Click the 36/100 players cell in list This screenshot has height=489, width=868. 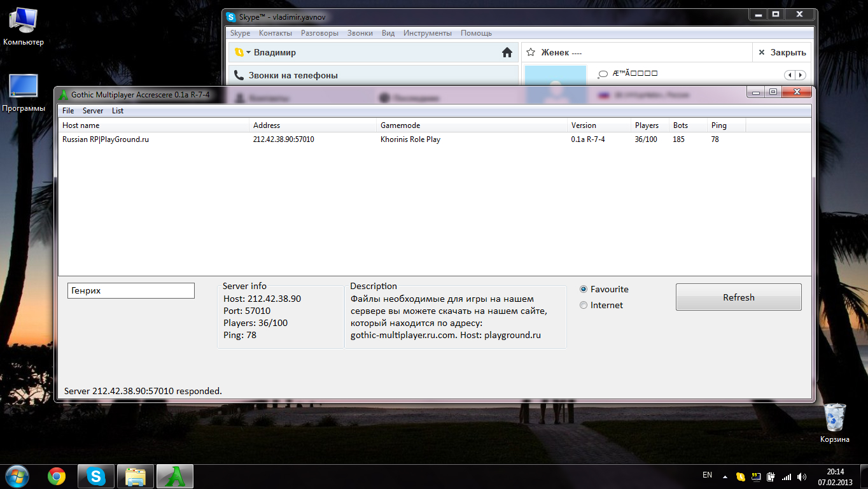coord(646,139)
